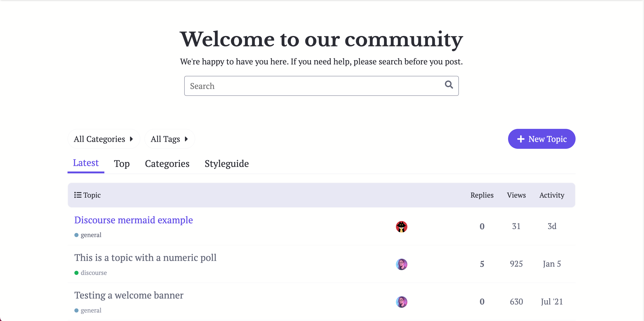Sort topics by Replies column header
The image size is (644, 321).
(x=482, y=195)
